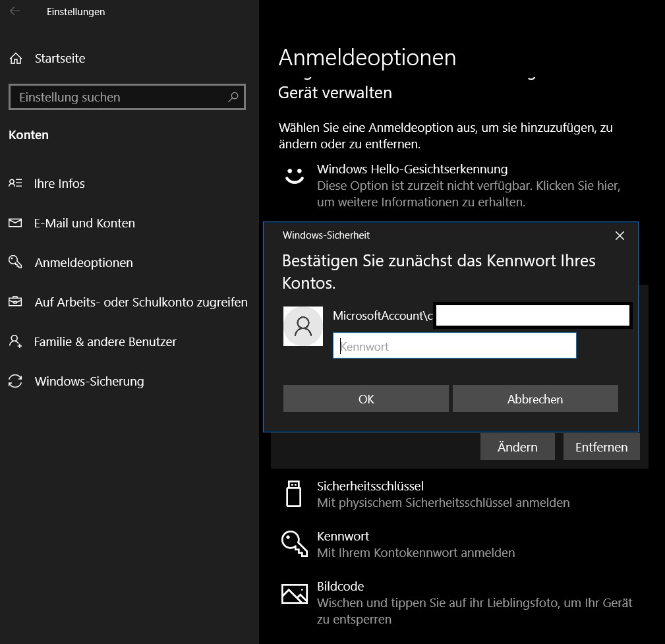The width and height of the screenshot is (665, 644).
Task: Click the MicrosoftAccount username text
Action: 382,316
